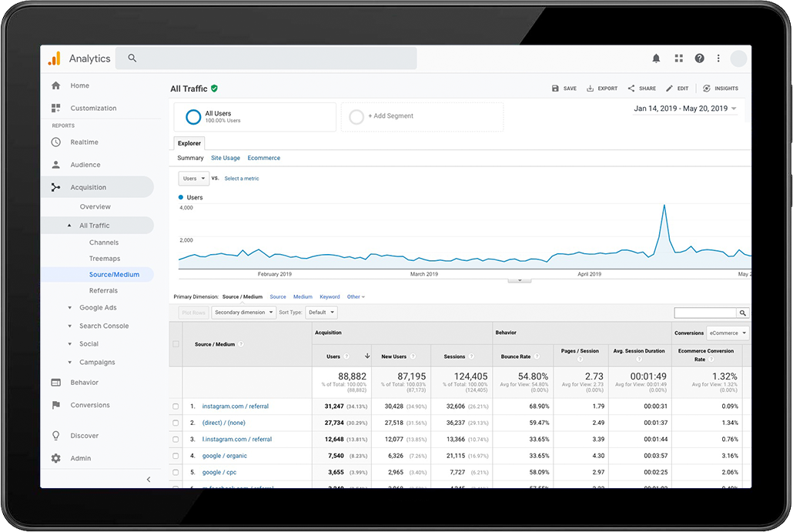Open the Other dimension dropdown
This screenshot has height=532, width=793.
click(356, 297)
